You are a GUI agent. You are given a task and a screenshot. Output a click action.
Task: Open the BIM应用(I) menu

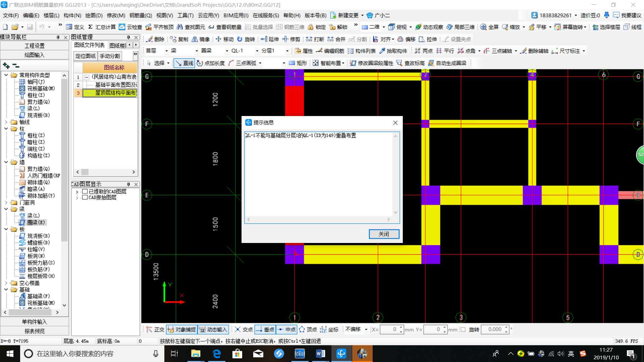236,15
